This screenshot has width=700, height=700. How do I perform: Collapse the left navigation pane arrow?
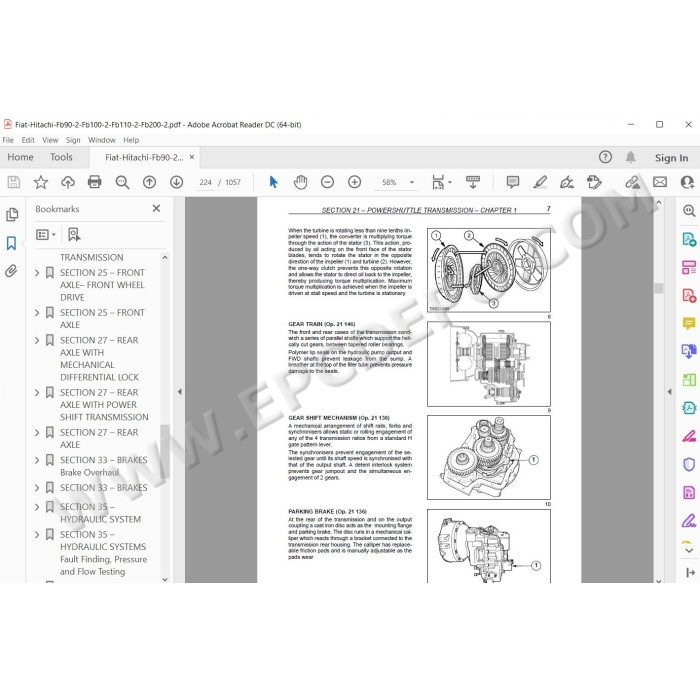tap(179, 392)
